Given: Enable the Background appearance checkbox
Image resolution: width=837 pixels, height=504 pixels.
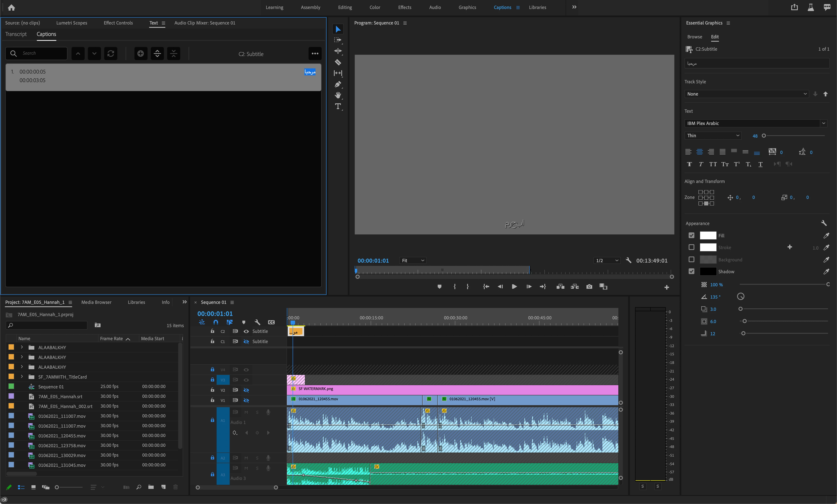Looking at the screenshot, I should (x=691, y=260).
